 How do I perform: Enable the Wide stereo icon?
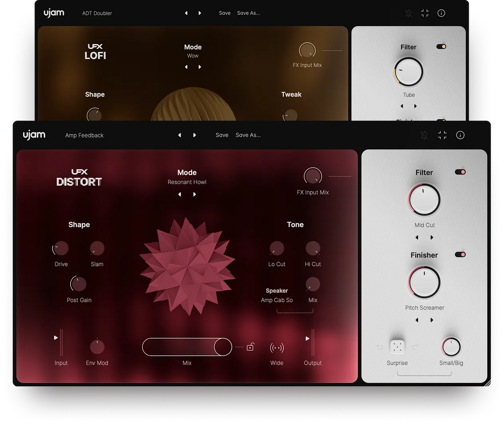tap(276, 347)
